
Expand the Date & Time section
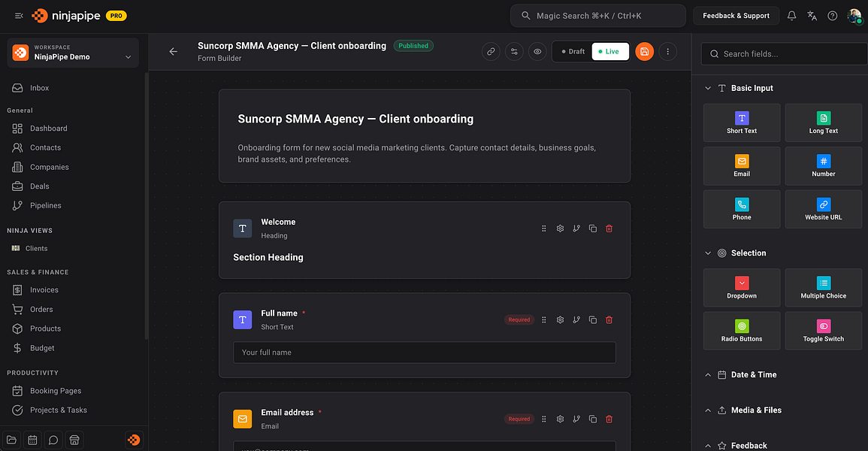(707, 374)
